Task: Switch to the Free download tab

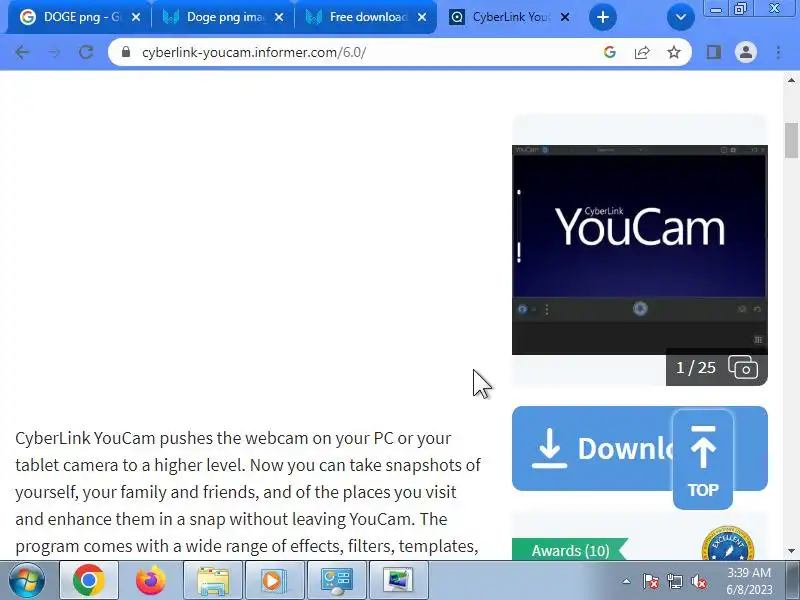Action: [x=366, y=17]
